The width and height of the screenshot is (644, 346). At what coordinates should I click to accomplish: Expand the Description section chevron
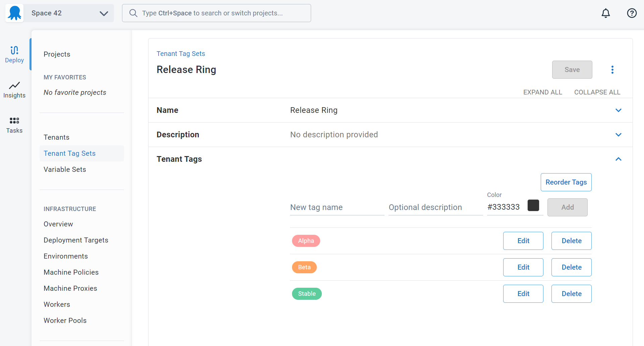pos(619,135)
